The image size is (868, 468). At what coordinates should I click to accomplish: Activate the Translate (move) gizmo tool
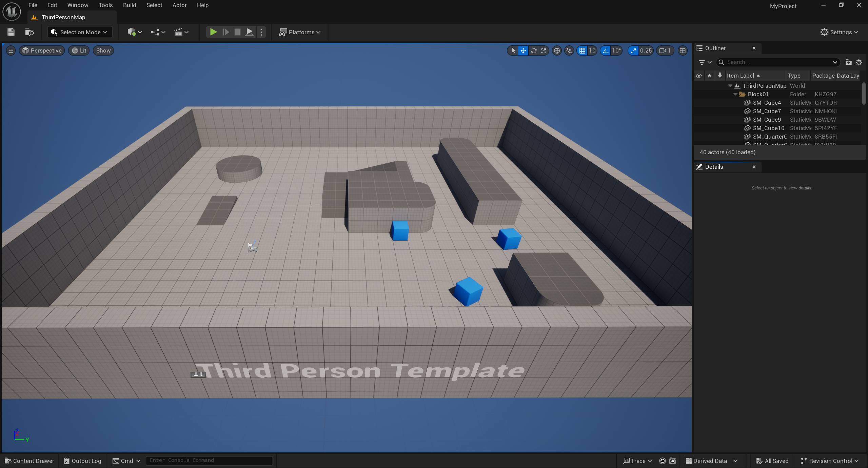pos(523,50)
